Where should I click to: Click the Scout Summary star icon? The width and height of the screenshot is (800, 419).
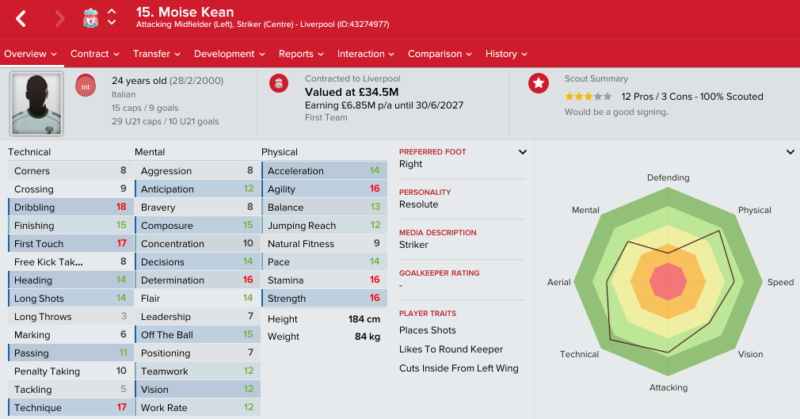538,83
